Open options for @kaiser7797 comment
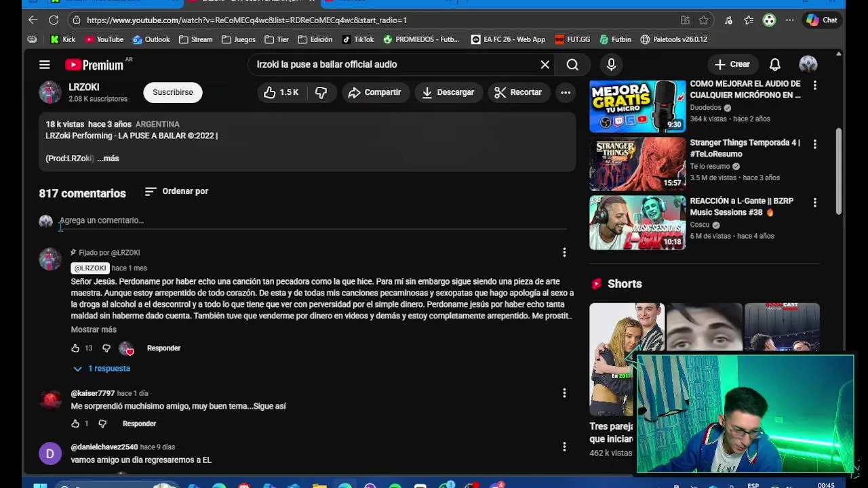Screen dimensions: 868x488 564,392
